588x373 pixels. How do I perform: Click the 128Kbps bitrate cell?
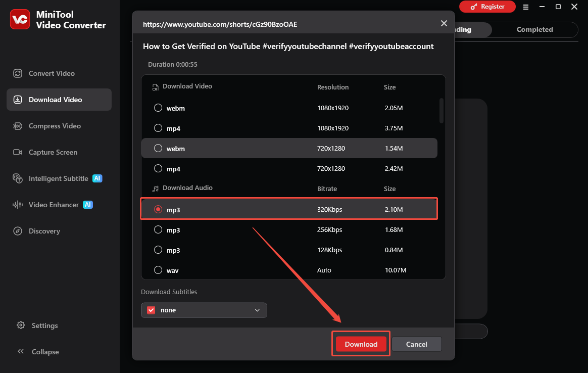coord(330,250)
